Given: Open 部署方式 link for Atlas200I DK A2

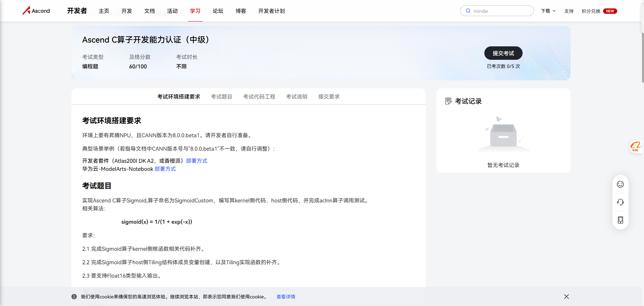Looking at the screenshot, I should point(197,161).
